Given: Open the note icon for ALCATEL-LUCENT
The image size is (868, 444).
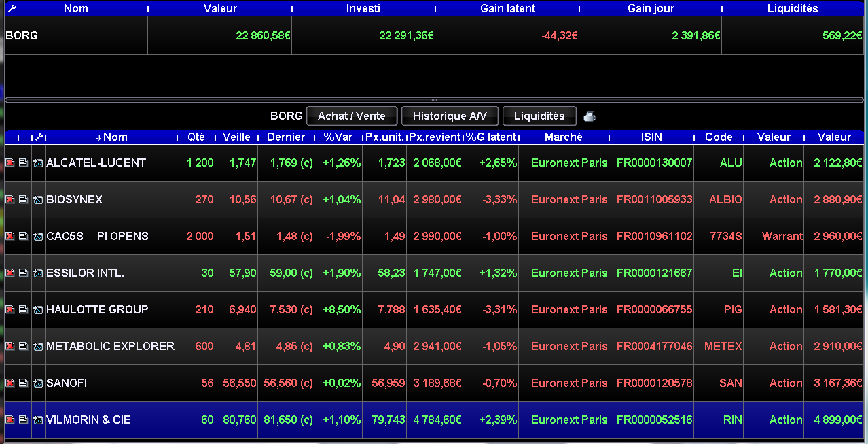Looking at the screenshot, I should pos(23,163).
